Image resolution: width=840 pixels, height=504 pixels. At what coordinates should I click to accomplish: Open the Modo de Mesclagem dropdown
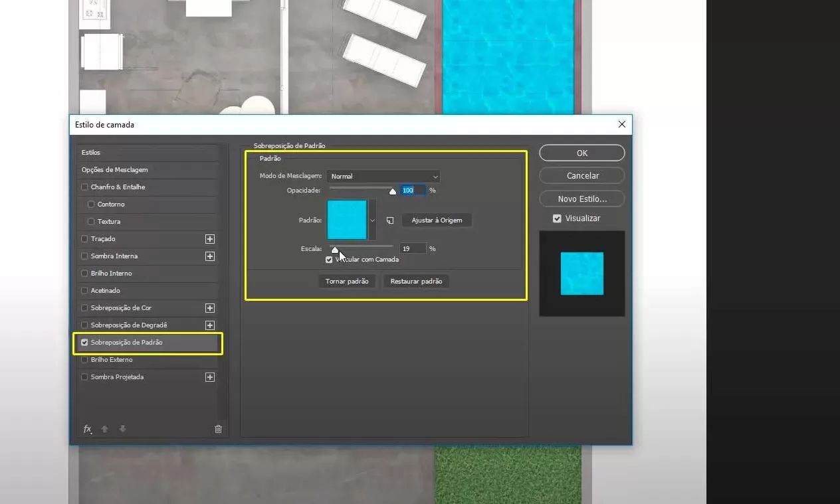pyautogui.click(x=383, y=177)
